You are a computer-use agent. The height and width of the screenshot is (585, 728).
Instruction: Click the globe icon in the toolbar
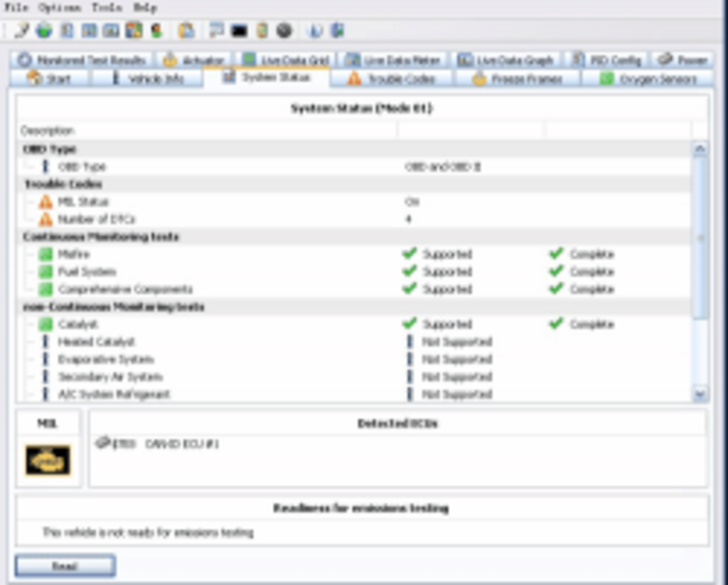[43, 30]
